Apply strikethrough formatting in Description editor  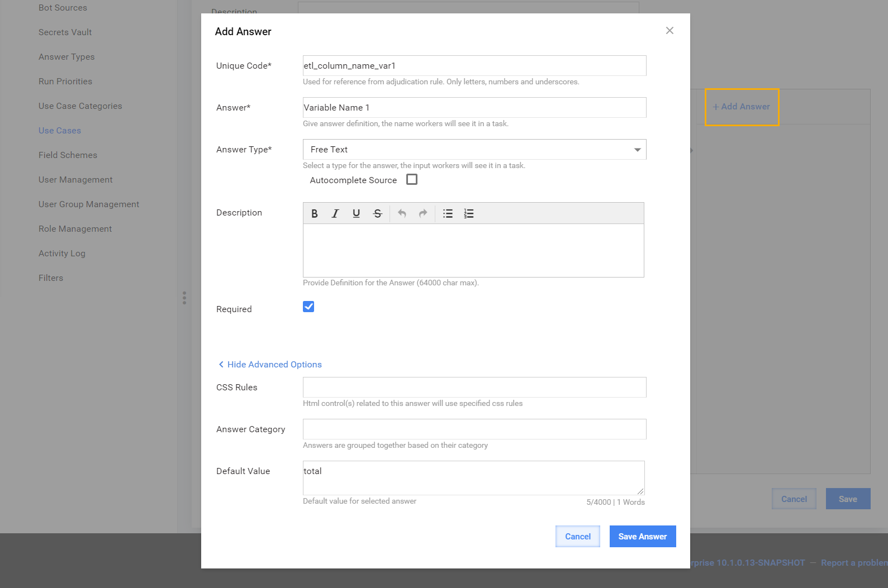tap(378, 213)
